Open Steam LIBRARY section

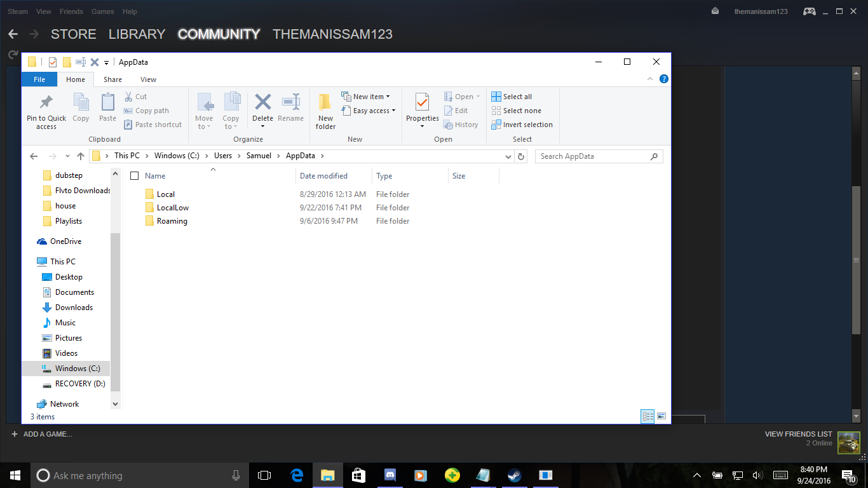pos(137,34)
